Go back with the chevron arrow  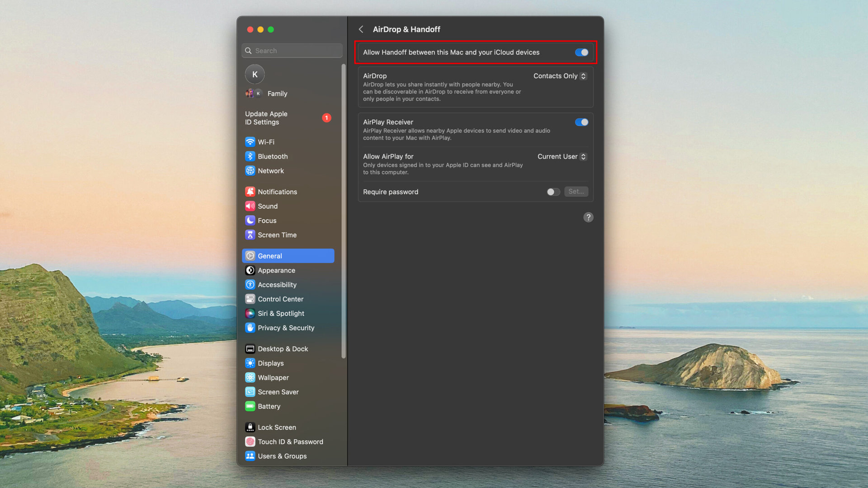pos(361,29)
